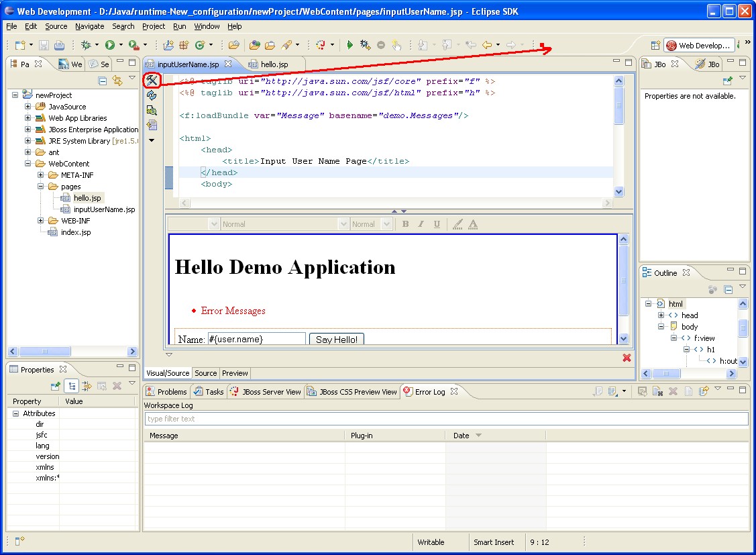Pin the JBoss properties view to selection
The width and height of the screenshot is (756, 555).
(728, 81)
